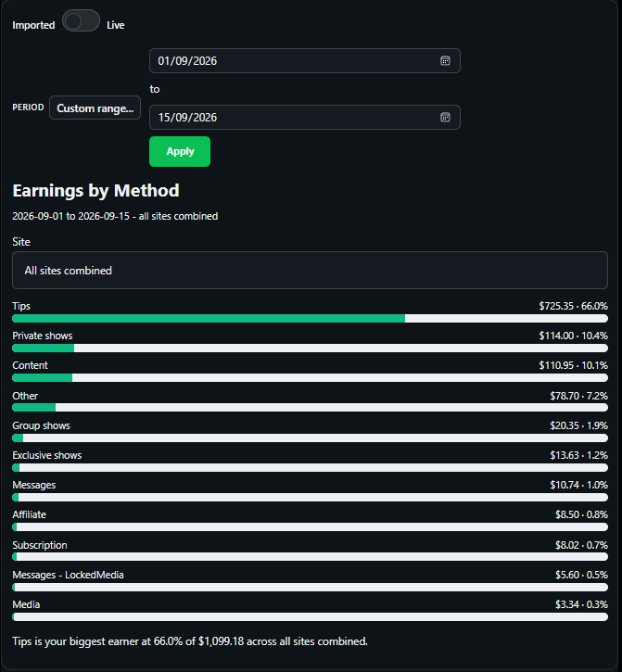Image resolution: width=622 pixels, height=672 pixels.
Task: Click the 'Affiliate' method label
Action: click(29, 514)
